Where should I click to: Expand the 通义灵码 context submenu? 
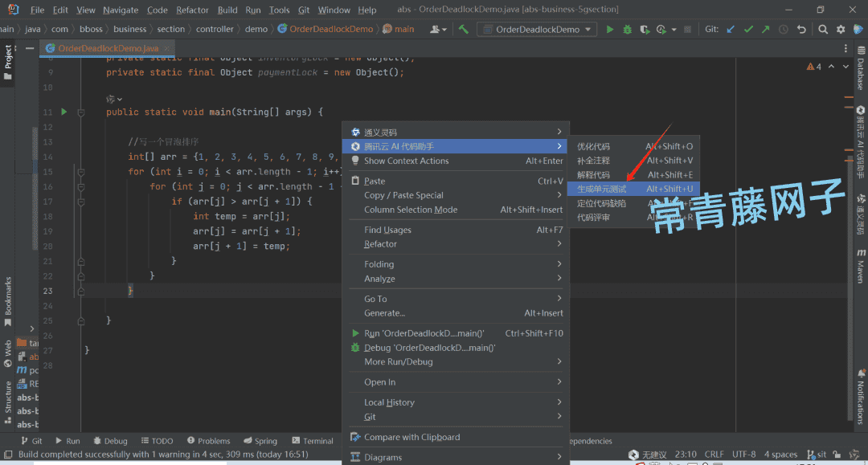tap(457, 133)
